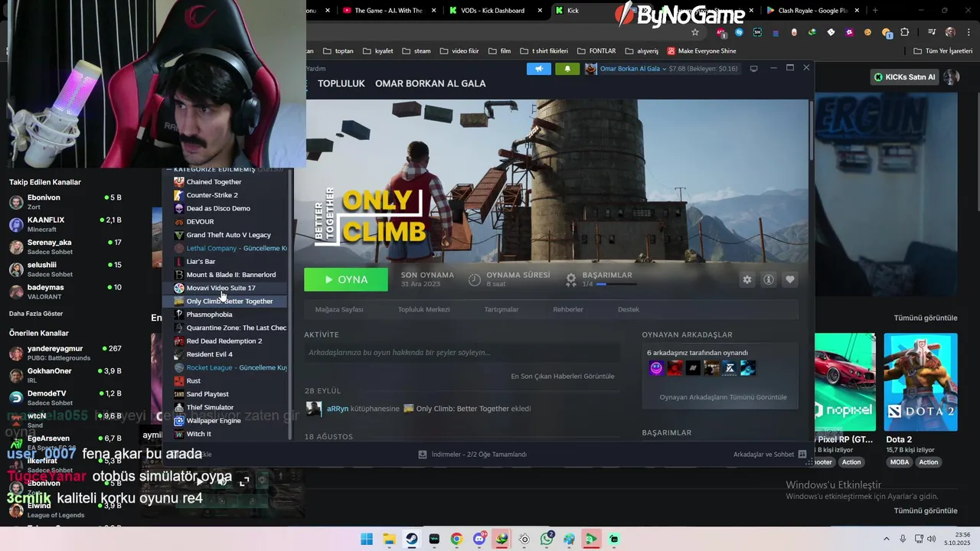
Task: Click the Counter-Strike 2 game icon
Action: 179,195
